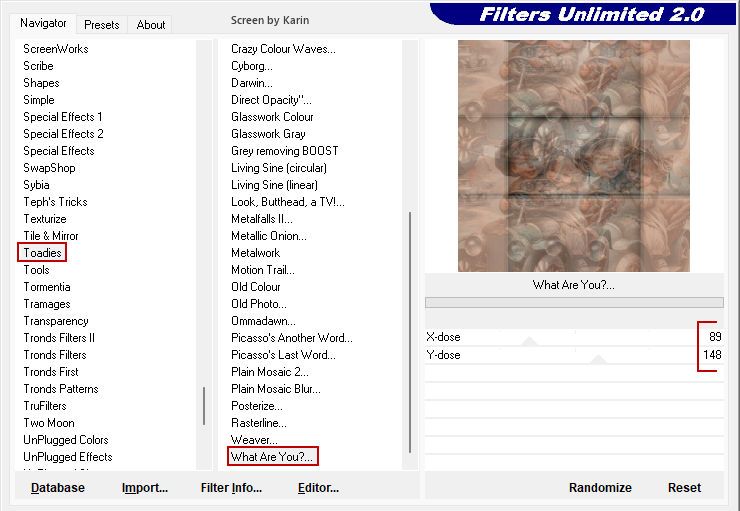Click the X-dose slider handle
The width and height of the screenshot is (740, 511).
(530, 341)
